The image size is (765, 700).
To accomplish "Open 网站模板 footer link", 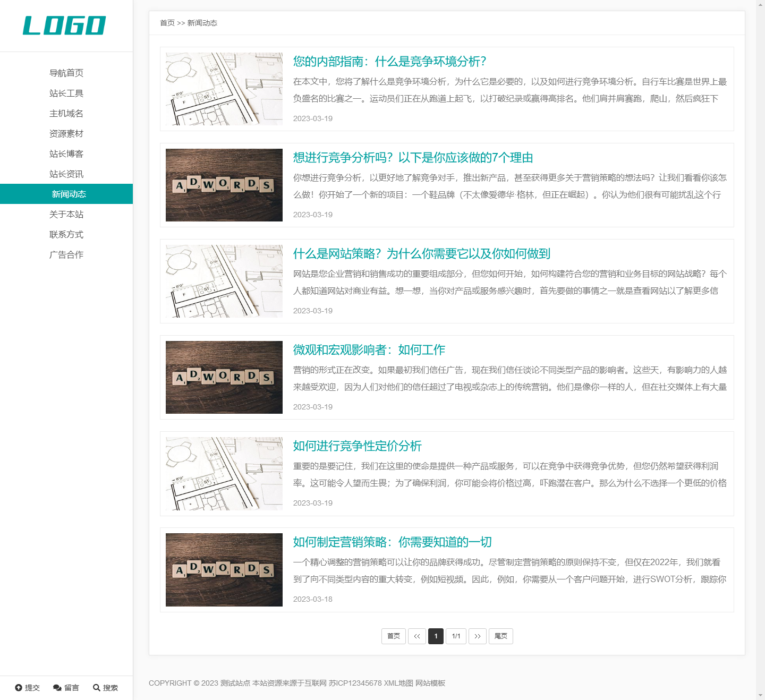I will [430, 683].
